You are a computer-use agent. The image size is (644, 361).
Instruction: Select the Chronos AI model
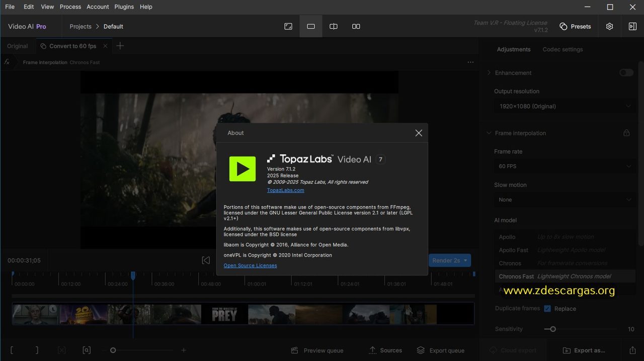click(565, 263)
